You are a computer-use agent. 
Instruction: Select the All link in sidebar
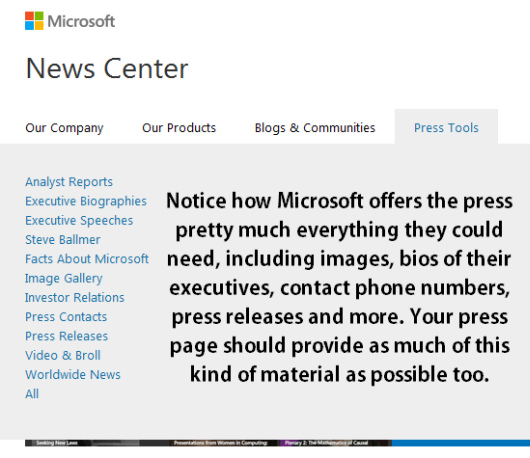[x=32, y=394]
